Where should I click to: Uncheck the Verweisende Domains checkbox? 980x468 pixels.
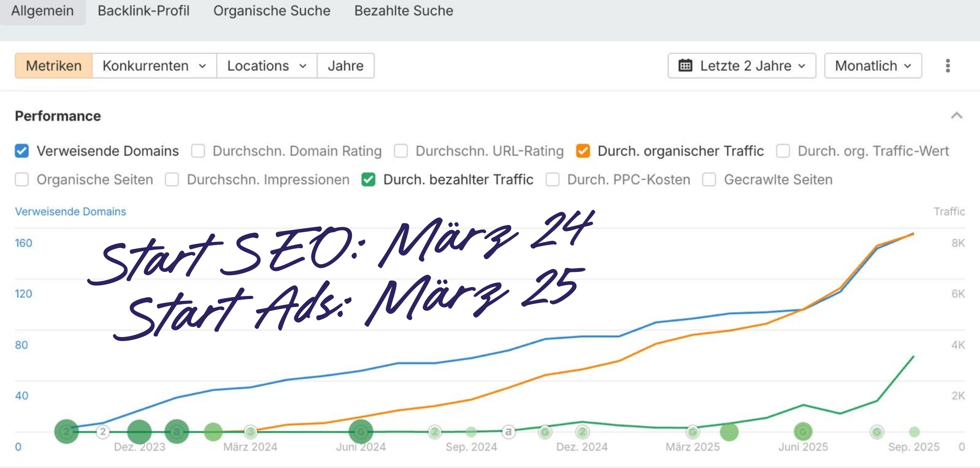[x=22, y=151]
